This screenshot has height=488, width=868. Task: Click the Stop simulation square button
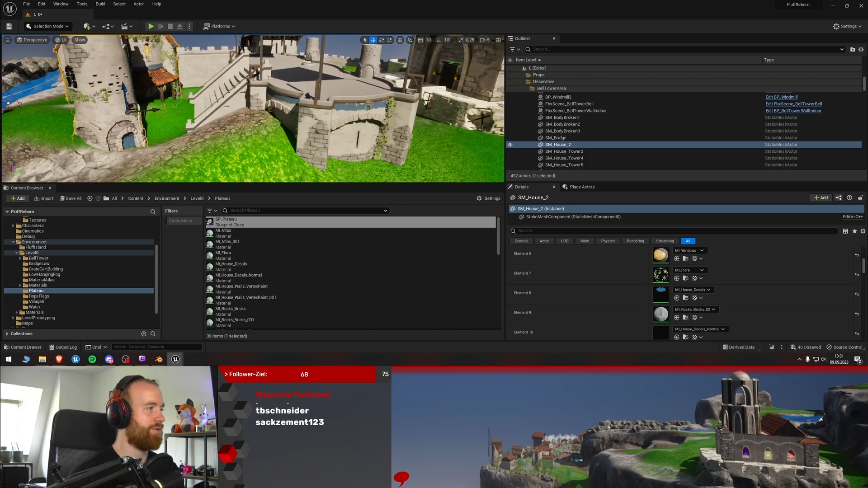[170, 26]
